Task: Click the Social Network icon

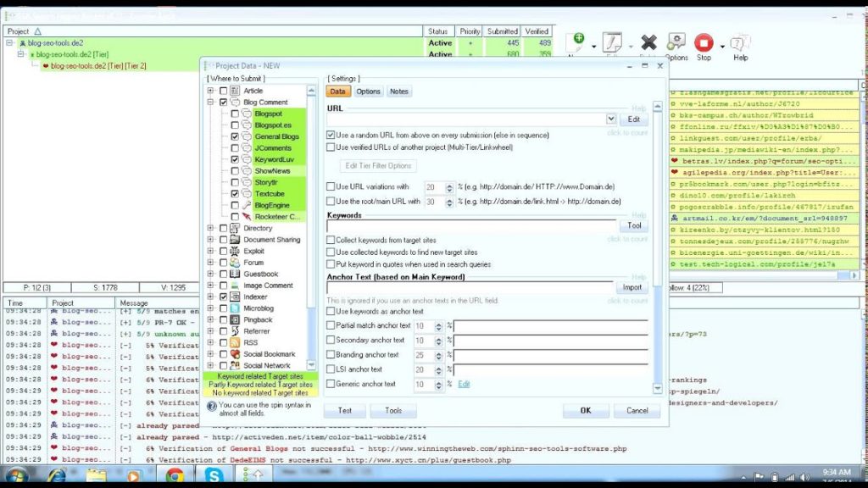Action: click(235, 365)
